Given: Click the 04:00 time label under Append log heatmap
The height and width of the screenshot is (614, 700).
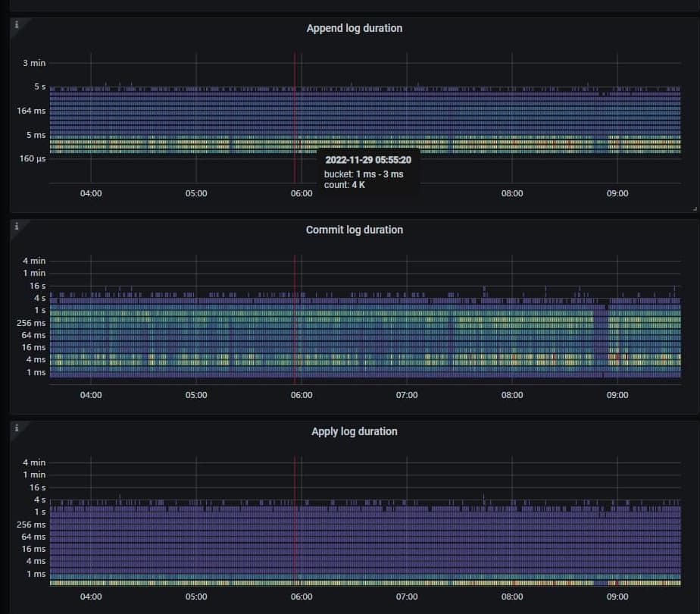Looking at the screenshot, I should [91, 193].
